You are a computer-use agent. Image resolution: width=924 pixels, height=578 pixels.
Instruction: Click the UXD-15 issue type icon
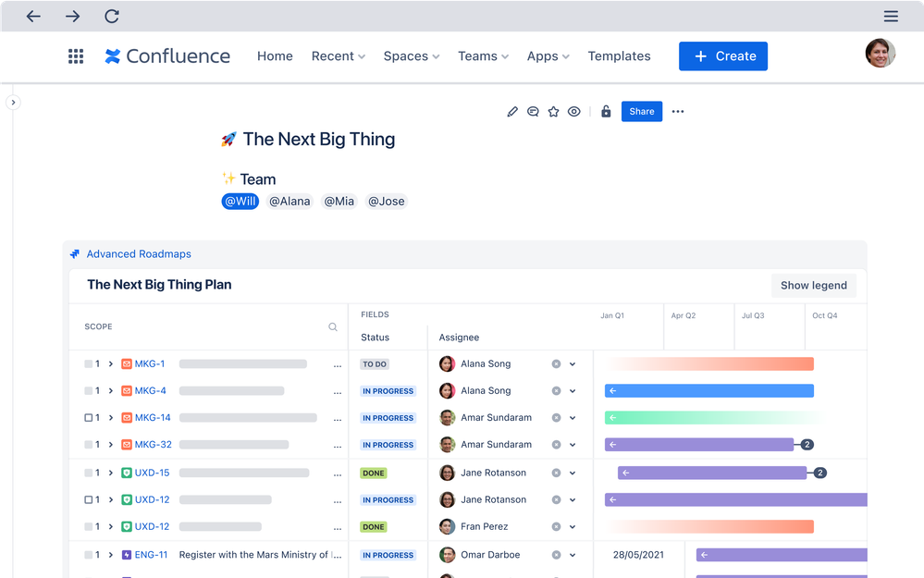[x=126, y=473]
